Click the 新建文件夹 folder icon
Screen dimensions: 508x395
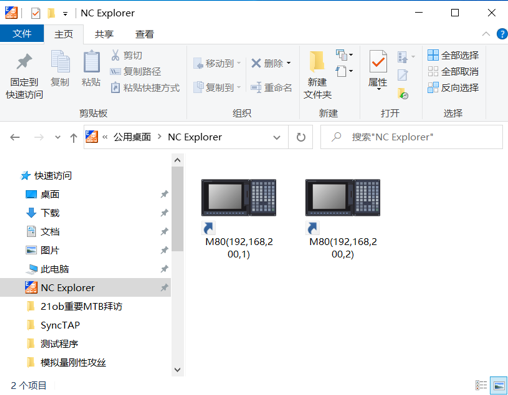click(317, 61)
